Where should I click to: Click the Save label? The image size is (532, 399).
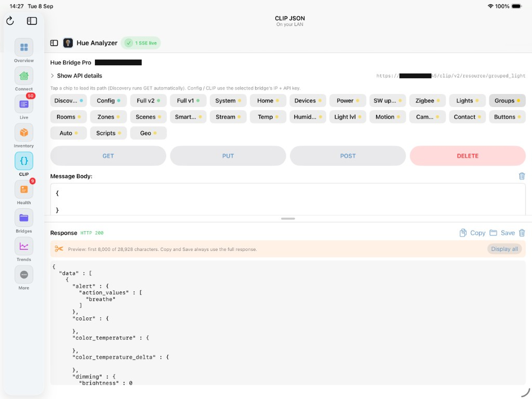(x=508, y=233)
